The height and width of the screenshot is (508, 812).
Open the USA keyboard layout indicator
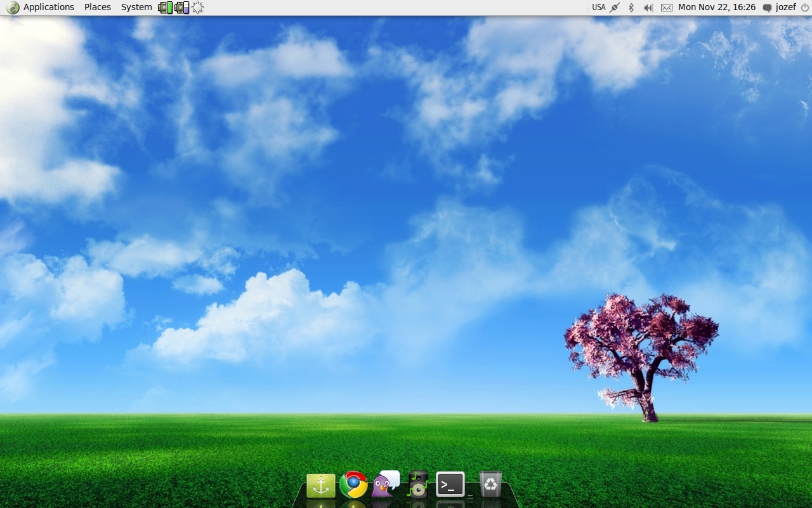pyautogui.click(x=599, y=8)
